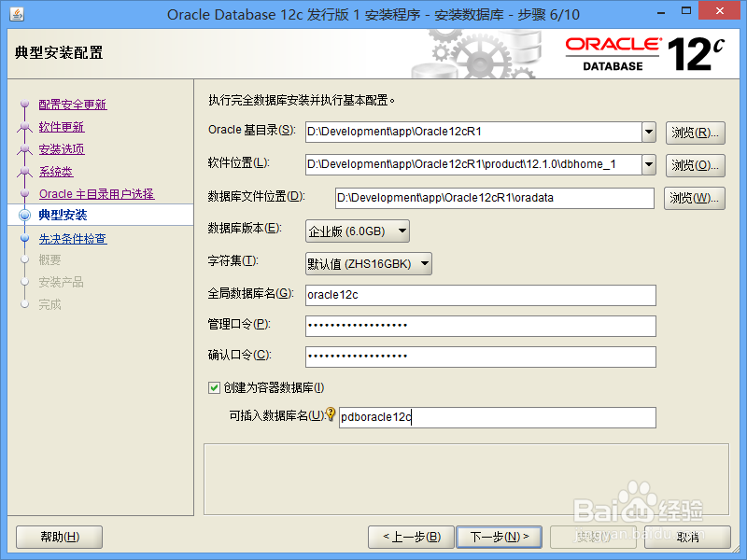Go to Oracle 主目录用户选择 step
747x560 pixels.
pyautogui.click(x=97, y=194)
